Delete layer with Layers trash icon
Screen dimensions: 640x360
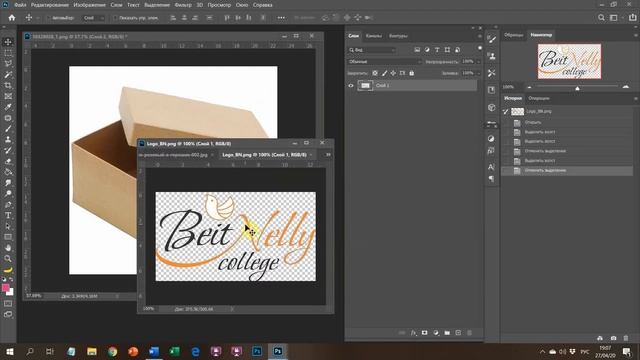(469, 333)
